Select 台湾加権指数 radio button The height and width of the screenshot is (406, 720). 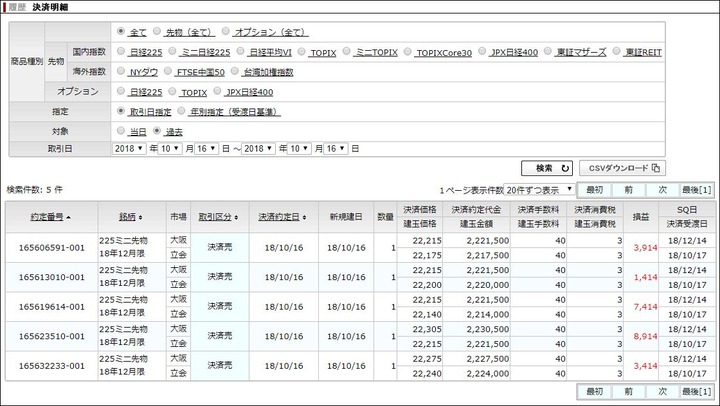(x=235, y=71)
